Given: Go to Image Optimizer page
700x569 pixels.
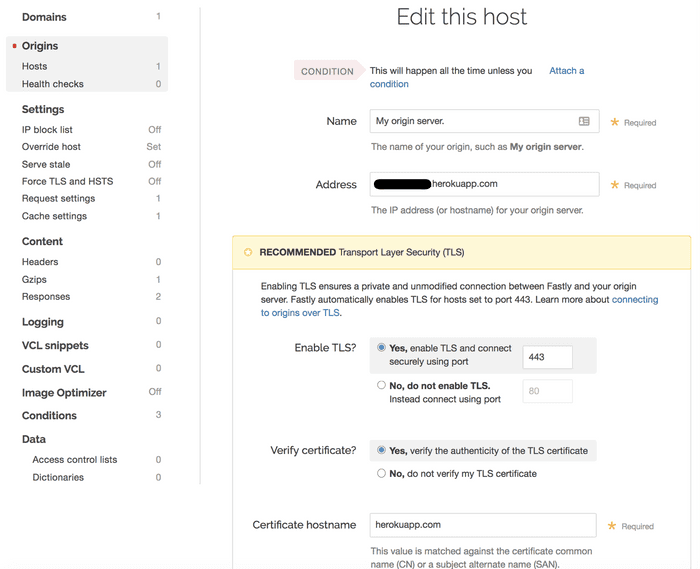Looking at the screenshot, I should click(x=64, y=393).
